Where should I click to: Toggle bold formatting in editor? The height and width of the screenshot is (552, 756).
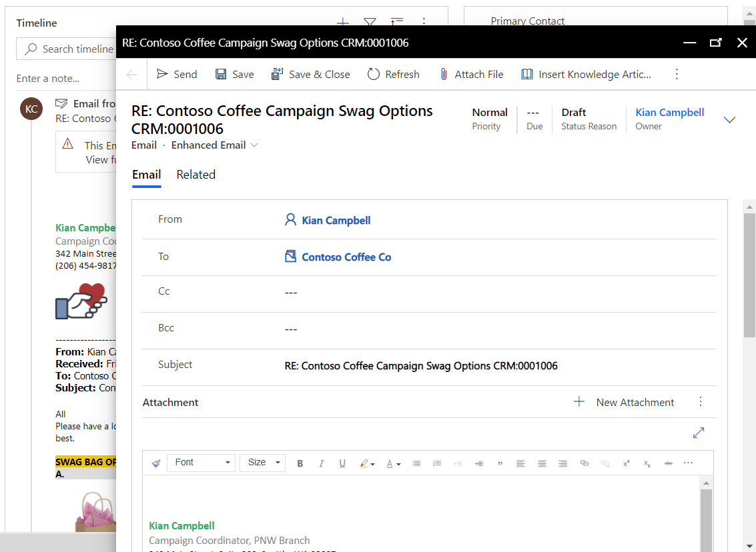click(300, 463)
